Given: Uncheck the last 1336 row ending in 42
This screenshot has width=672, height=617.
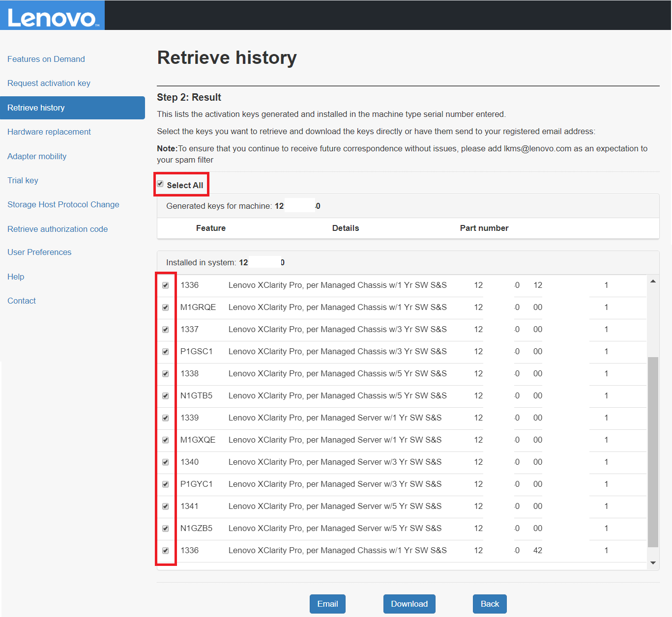Looking at the screenshot, I should 166,551.
